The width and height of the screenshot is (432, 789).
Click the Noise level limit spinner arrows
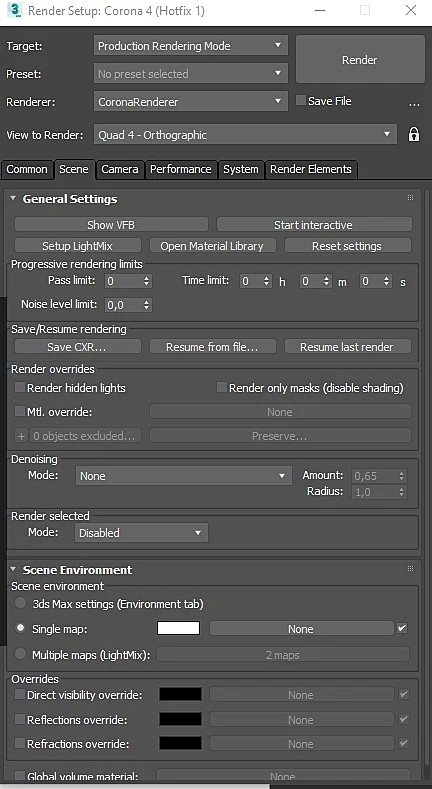tap(147, 304)
